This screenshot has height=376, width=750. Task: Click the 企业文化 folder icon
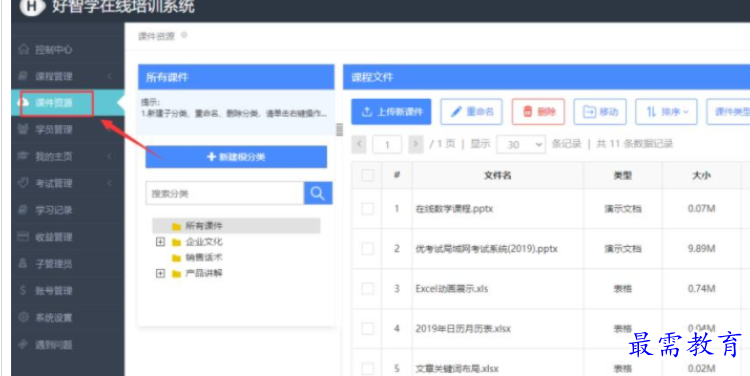(176, 242)
